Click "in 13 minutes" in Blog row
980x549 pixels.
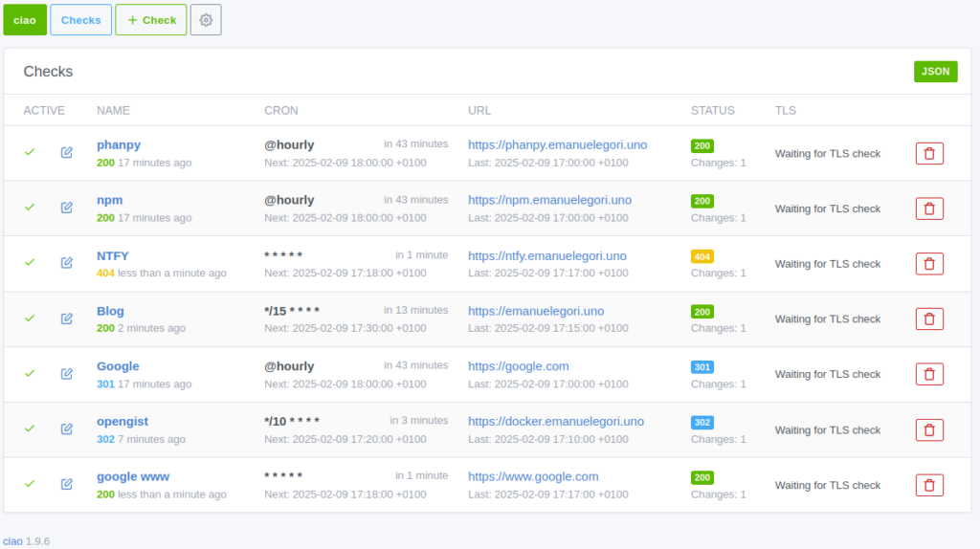point(415,310)
